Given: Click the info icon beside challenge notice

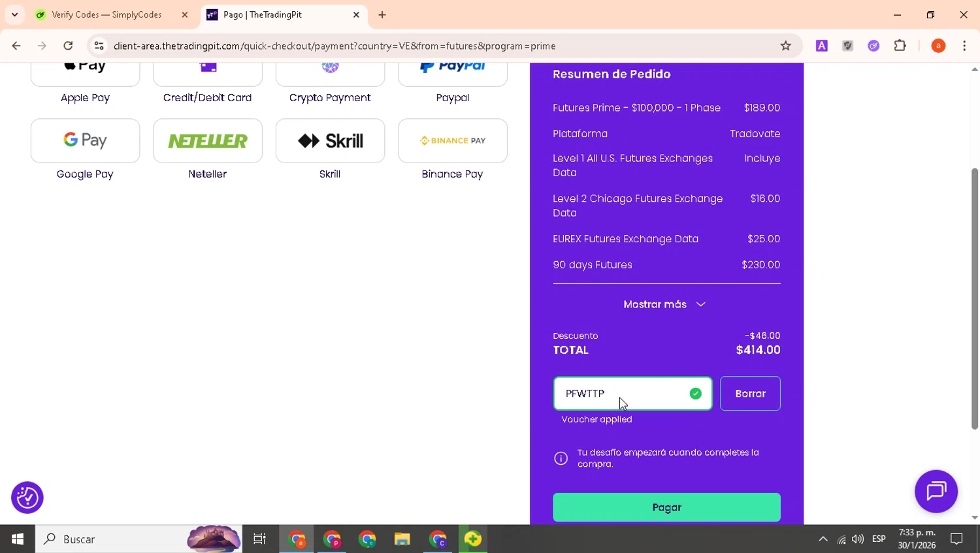Looking at the screenshot, I should (x=561, y=458).
